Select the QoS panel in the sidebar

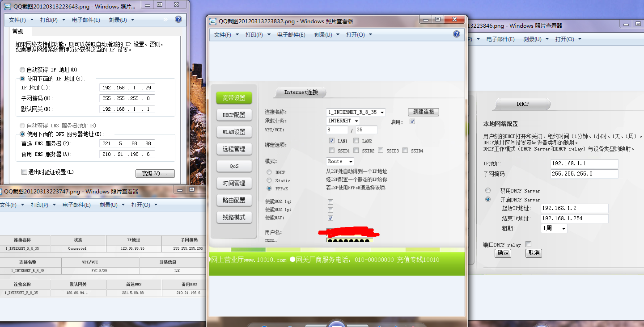234,166
